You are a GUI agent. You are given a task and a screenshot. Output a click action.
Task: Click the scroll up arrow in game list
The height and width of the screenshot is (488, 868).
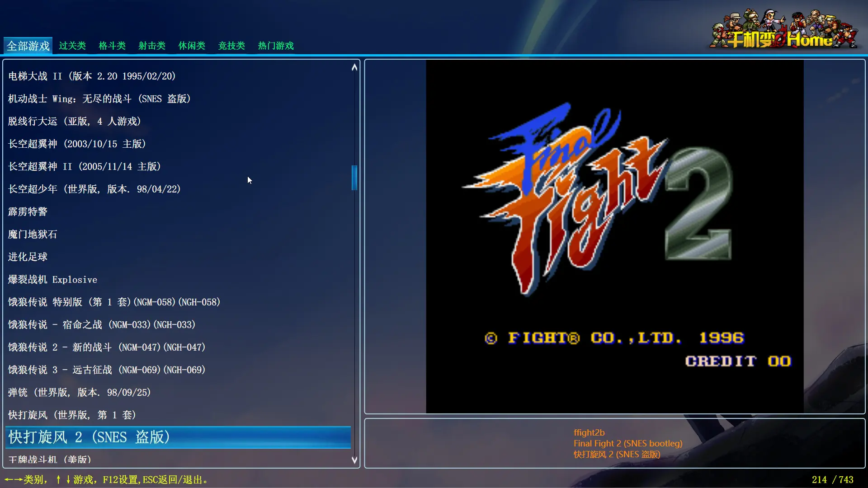354,67
